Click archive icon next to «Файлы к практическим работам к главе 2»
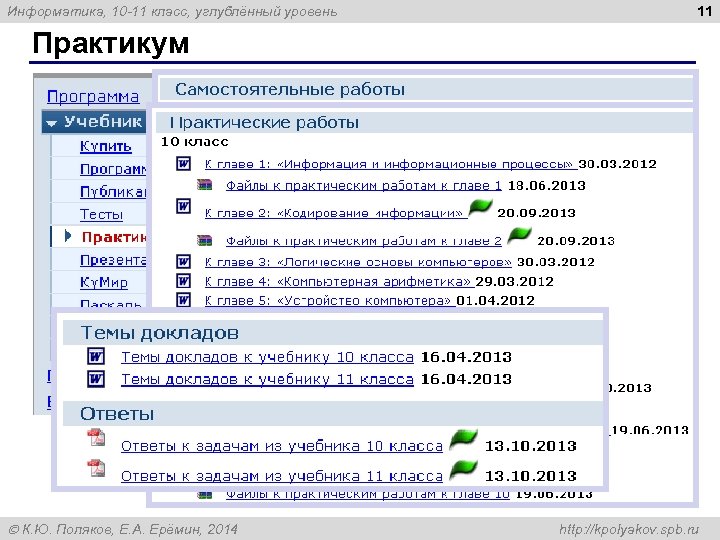The image size is (720, 540). 204,240
